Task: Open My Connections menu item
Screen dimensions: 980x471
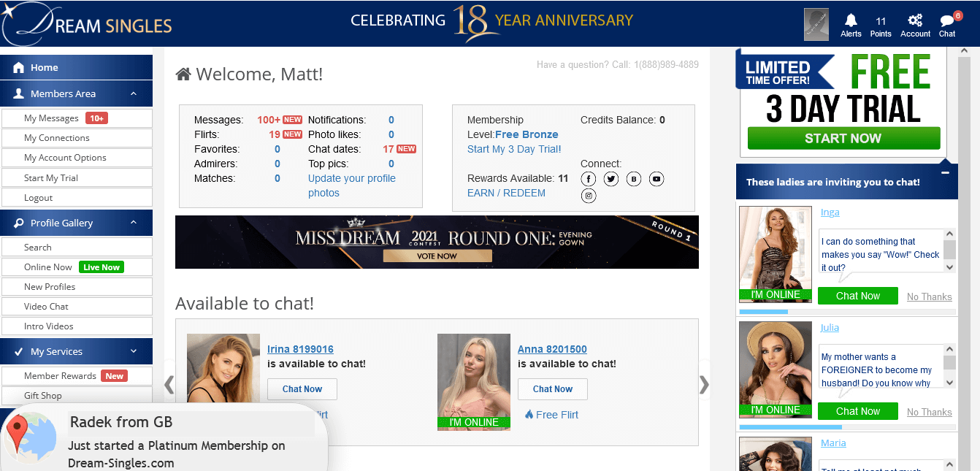Action: pos(77,138)
